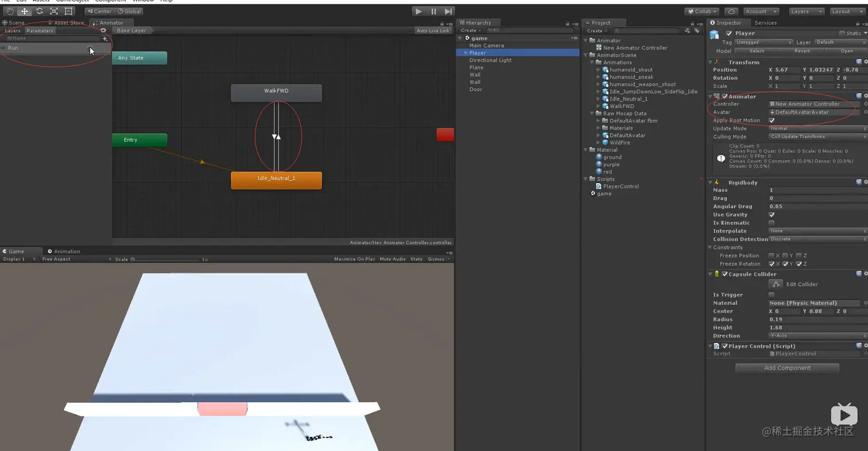The height and width of the screenshot is (451, 868).
Task: Switch to the Layers tab in Animator
Action: coord(13,30)
